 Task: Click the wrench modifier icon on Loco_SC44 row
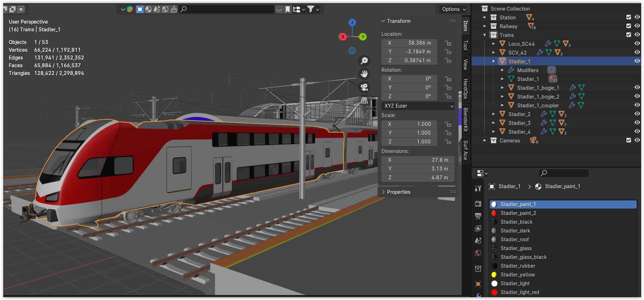click(548, 44)
